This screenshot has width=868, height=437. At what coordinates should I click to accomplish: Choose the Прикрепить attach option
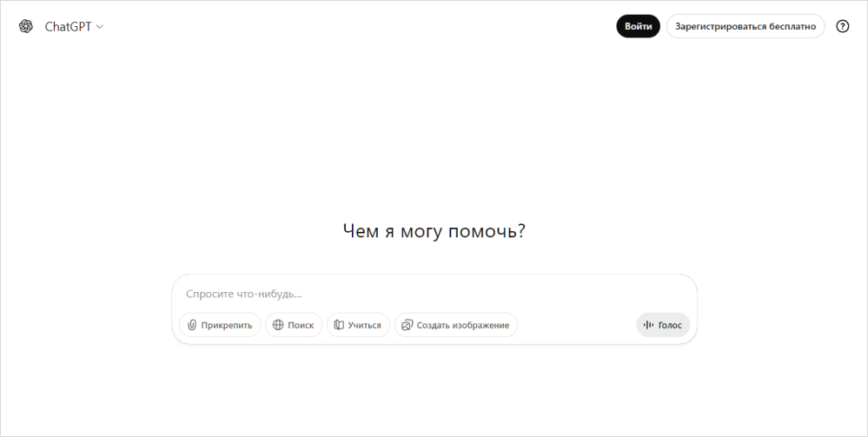pos(220,325)
